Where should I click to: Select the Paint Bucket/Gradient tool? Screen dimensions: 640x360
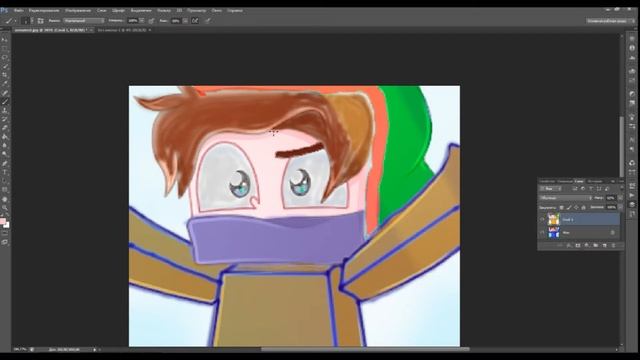(5, 137)
